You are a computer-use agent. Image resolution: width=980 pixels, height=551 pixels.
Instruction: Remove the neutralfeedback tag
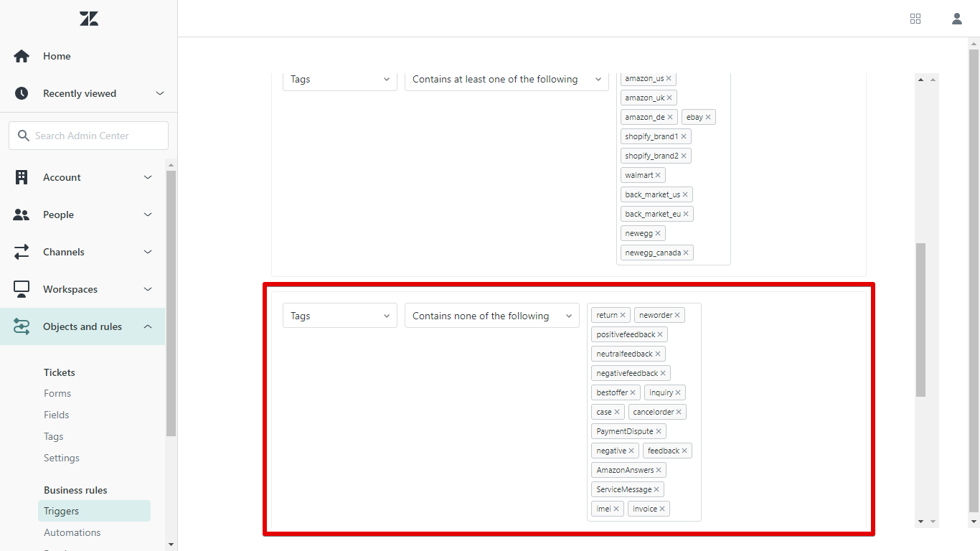[x=658, y=354]
